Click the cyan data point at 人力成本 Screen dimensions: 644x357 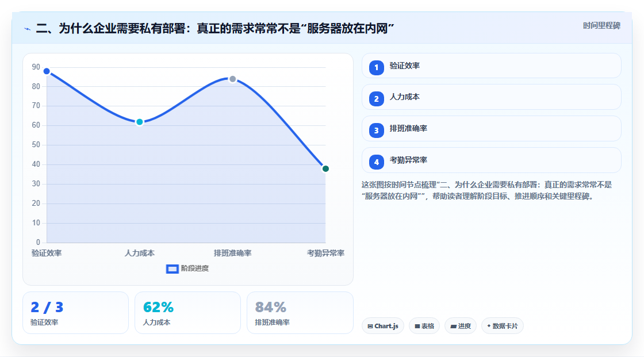pos(140,122)
